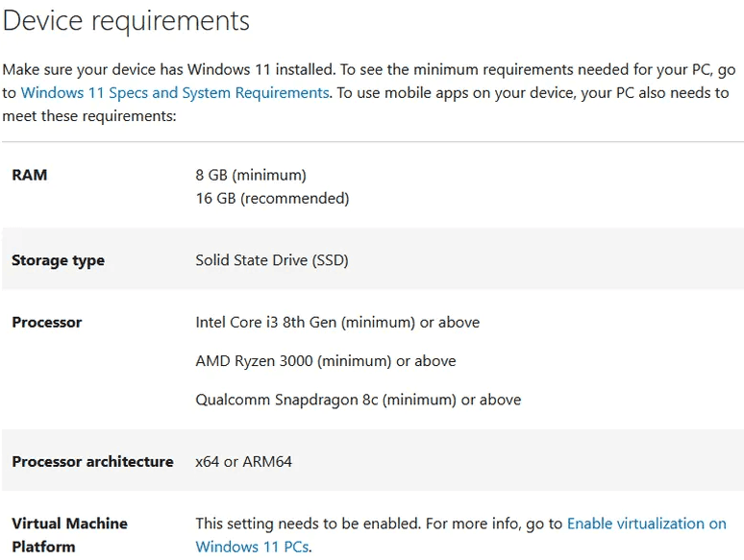The height and width of the screenshot is (560, 744).
Task: Select the Virtual Machine Platform label
Action: pyautogui.click(x=70, y=535)
